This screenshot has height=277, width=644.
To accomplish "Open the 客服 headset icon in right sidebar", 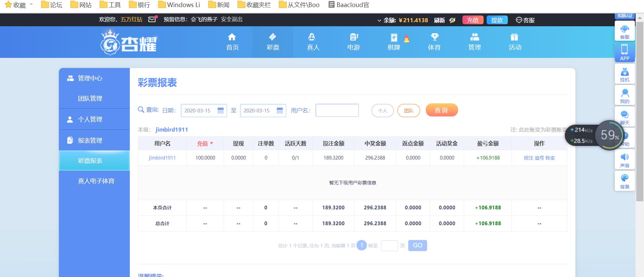I will point(624,31).
